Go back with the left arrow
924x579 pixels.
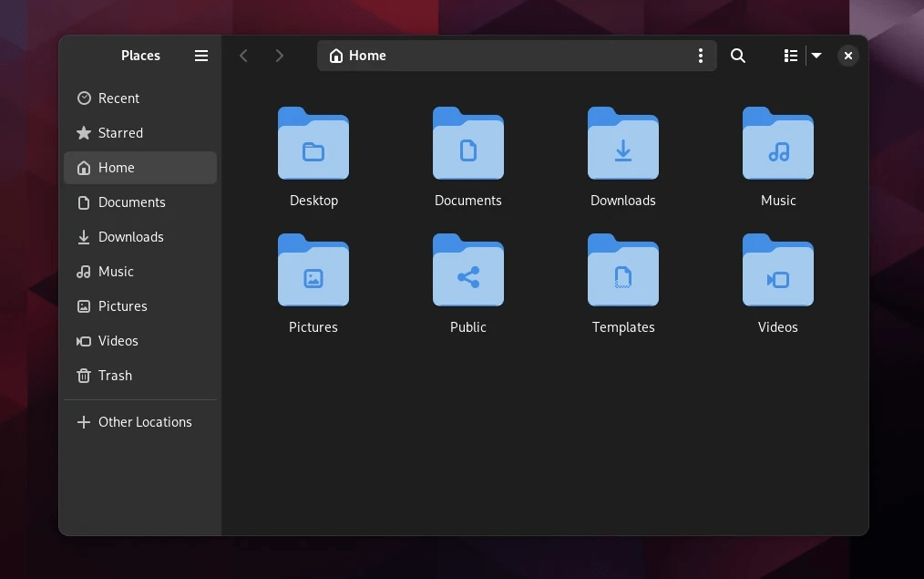(x=243, y=56)
